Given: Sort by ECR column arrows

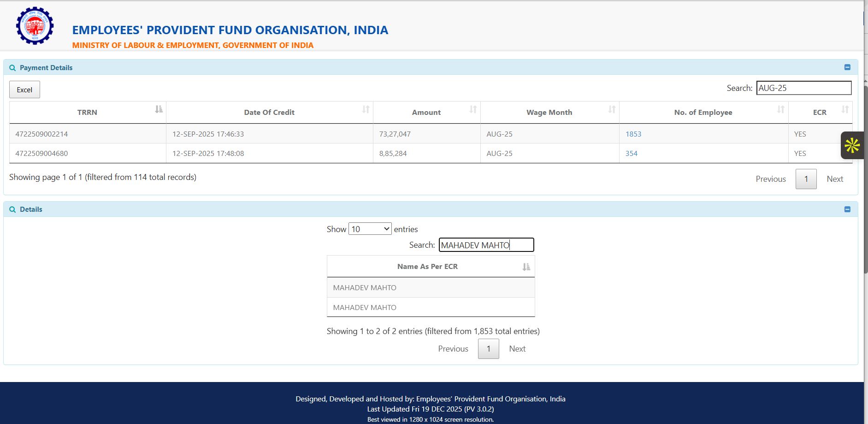Looking at the screenshot, I should tap(844, 109).
